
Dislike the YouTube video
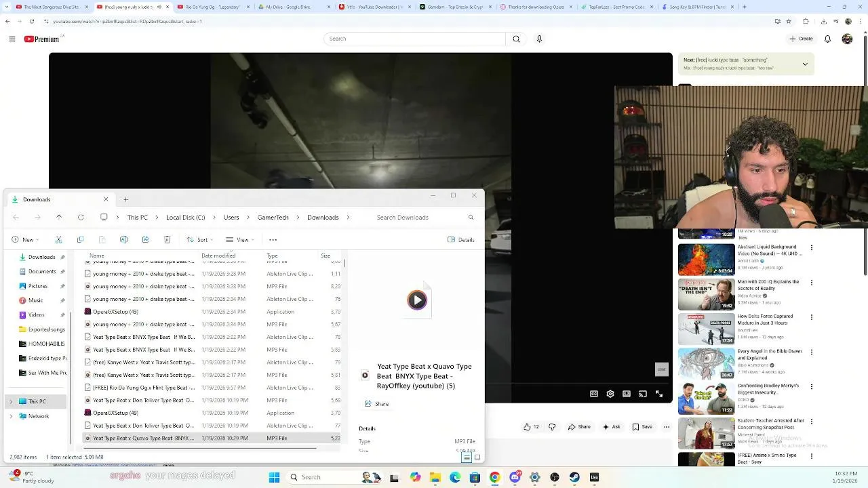click(552, 427)
